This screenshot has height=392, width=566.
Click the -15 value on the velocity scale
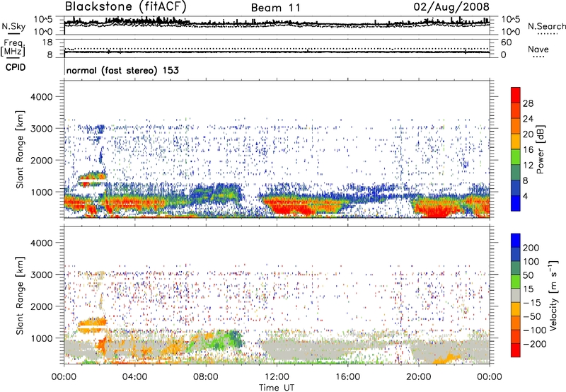tap(532, 303)
